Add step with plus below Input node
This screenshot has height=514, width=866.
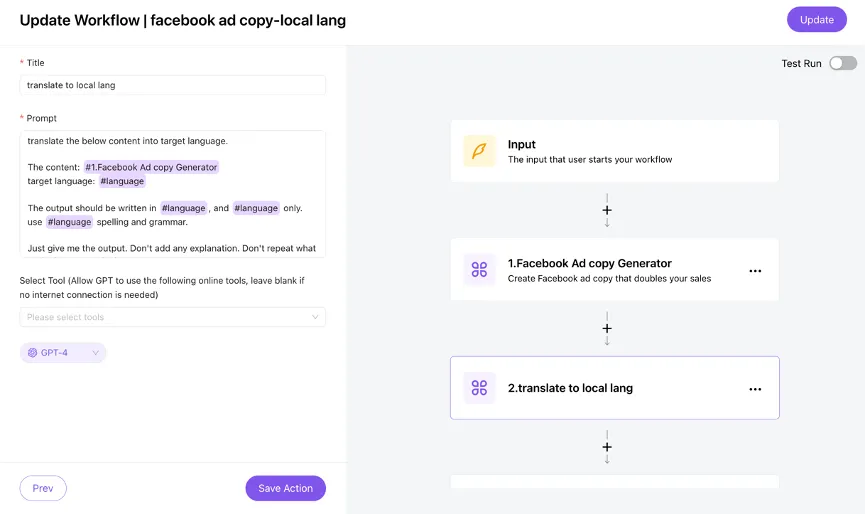pos(607,211)
